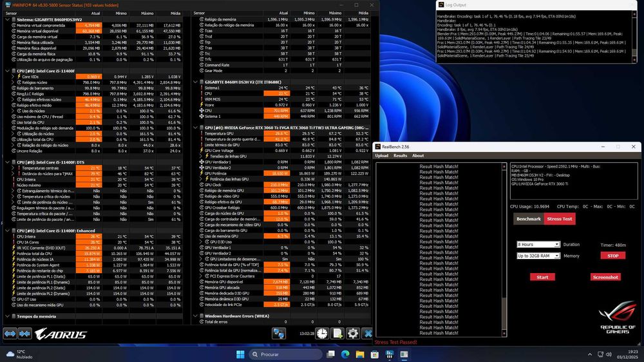Image resolution: width=644 pixels, height=362 pixels.
Task: Click taskbar clock showing 19:23
Action: coord(627,354)
